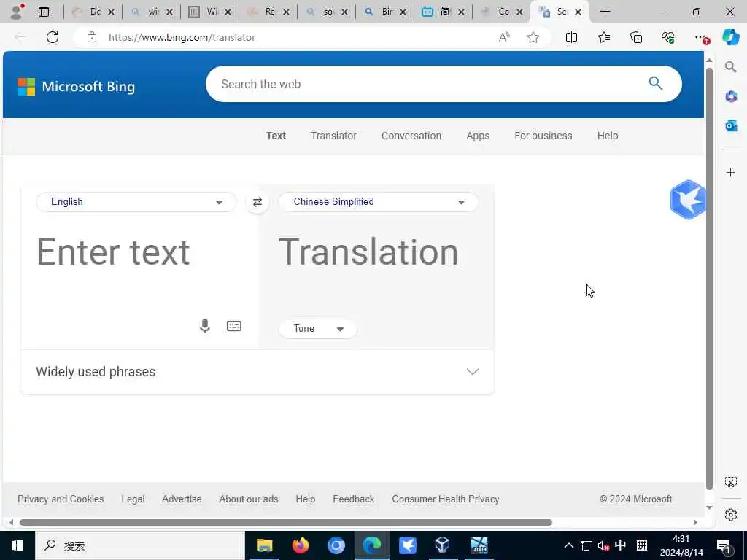The width and height of the screenshot is (747, 560).
Task: Open the Advertise footer link
Action: (x=182, y=499)
